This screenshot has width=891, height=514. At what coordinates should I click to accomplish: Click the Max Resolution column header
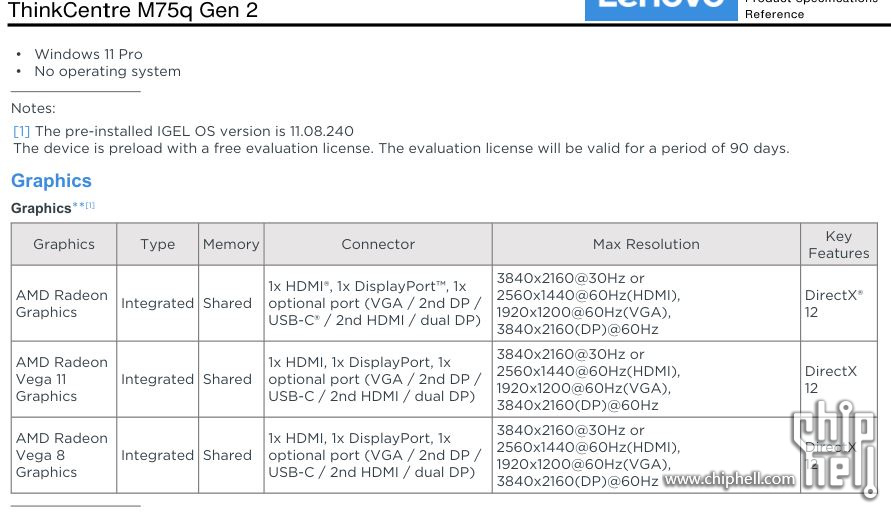pyautogui.click(x=646, y=244)
